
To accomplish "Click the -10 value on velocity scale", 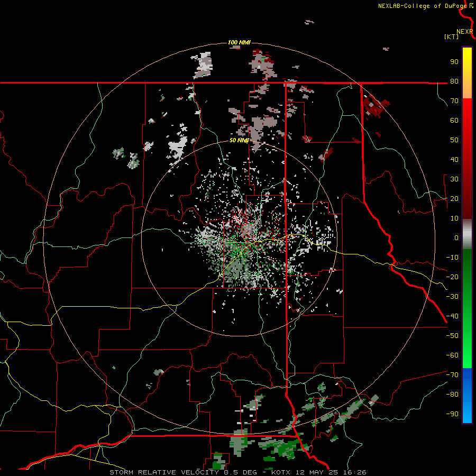I will (452, 258).
